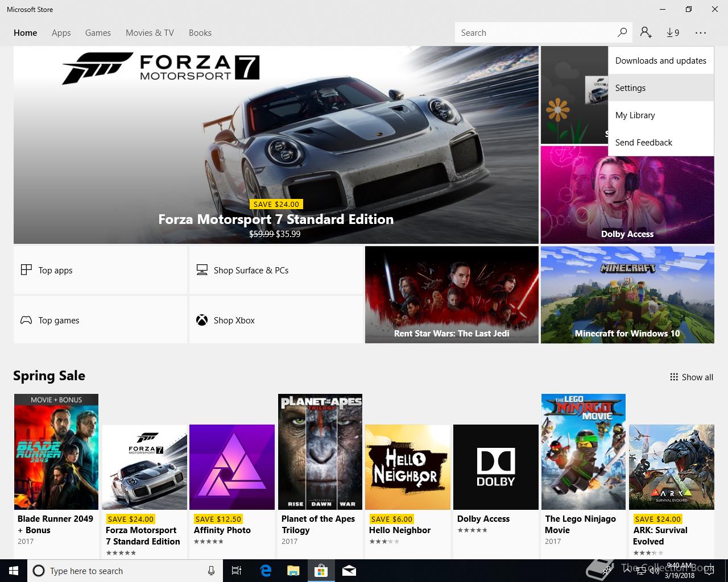Image resolution: width=728 pixels, height=582 pixels.
Task: Select Send Feedback menu entry
Action: click(661, 143)
